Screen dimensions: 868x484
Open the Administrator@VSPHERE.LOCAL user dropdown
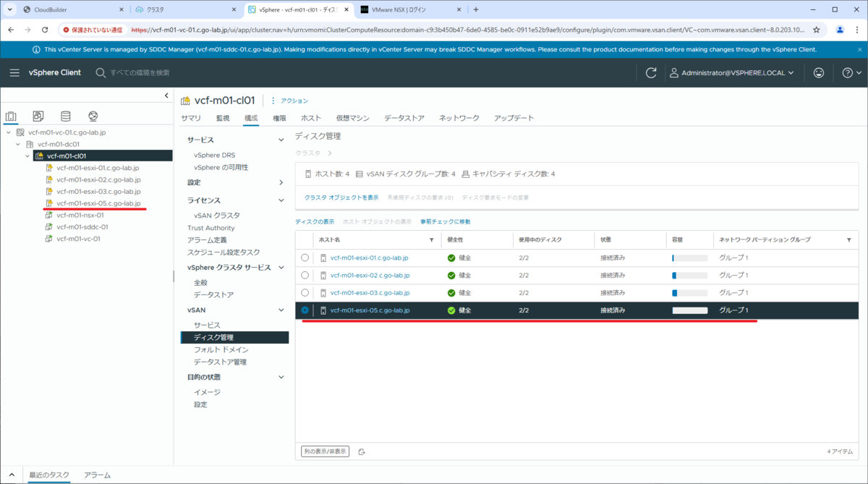click(731, 73)
